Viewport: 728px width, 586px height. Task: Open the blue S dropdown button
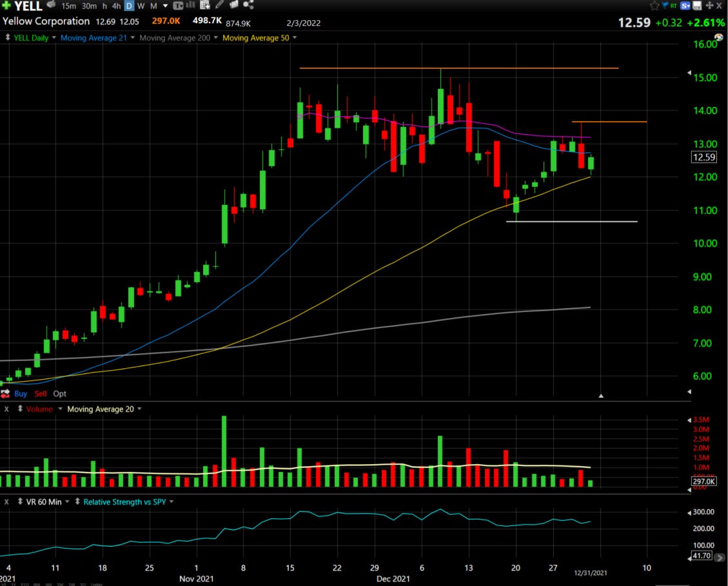click(685, 6)
